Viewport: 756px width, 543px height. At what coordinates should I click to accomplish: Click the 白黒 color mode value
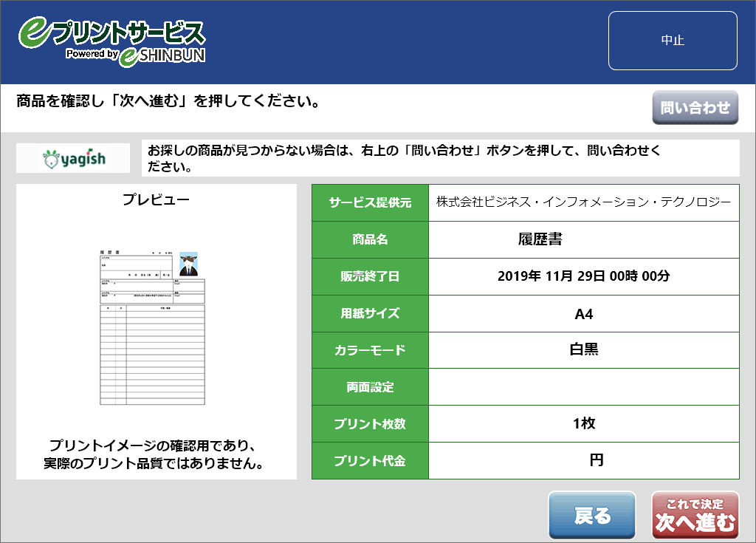point(584,349)
